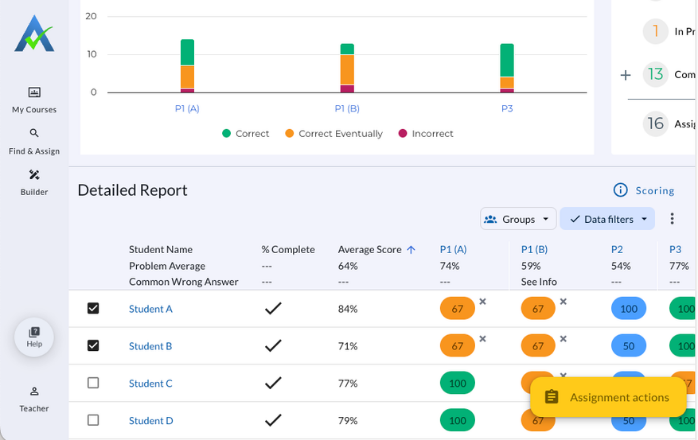Open the Scoring info icon
The image size is (698, 440).
(620, 190)
